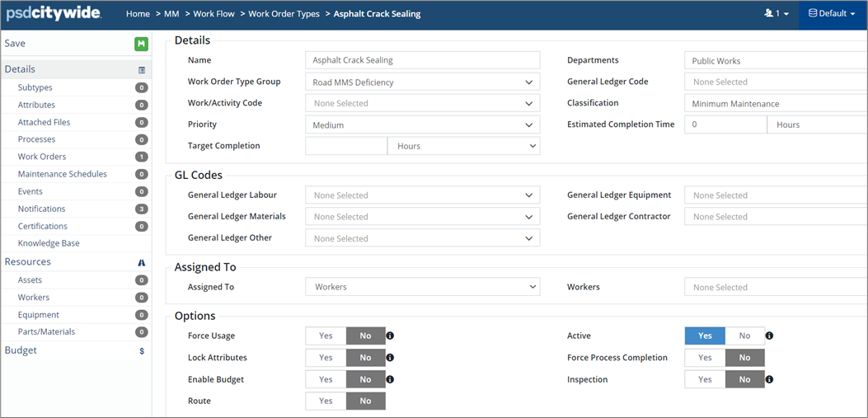
Task: Go to Work Order Types breadcrumb
Action: tap(284, 14)
